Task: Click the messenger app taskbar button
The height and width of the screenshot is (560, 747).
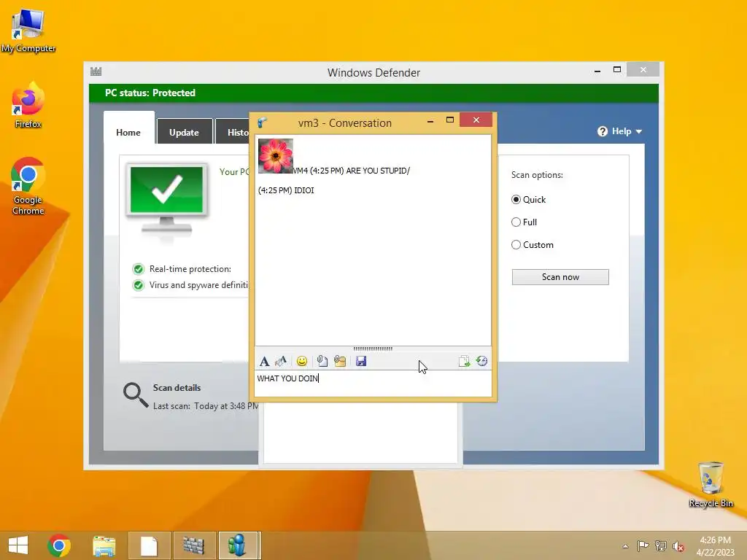Action: pyautogui.click(x=237, y=545)
